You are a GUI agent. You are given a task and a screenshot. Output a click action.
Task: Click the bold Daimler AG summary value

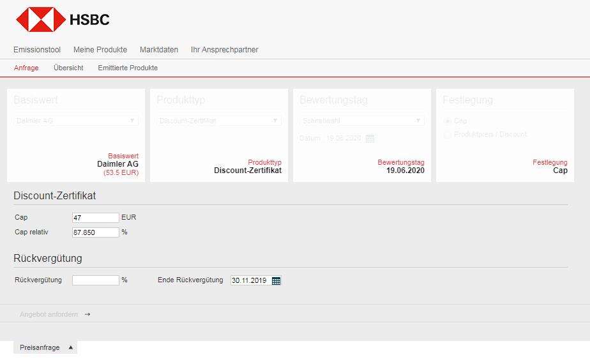pos(117,164)
